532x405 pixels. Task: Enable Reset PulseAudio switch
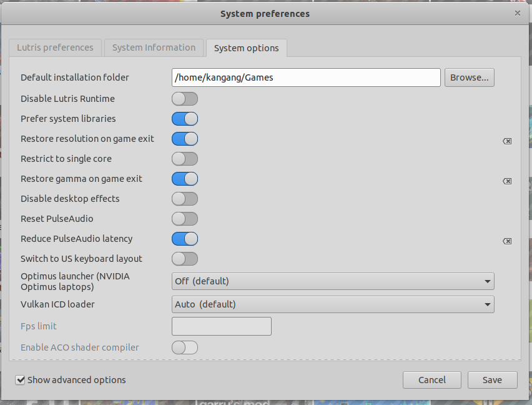point(185,219)
